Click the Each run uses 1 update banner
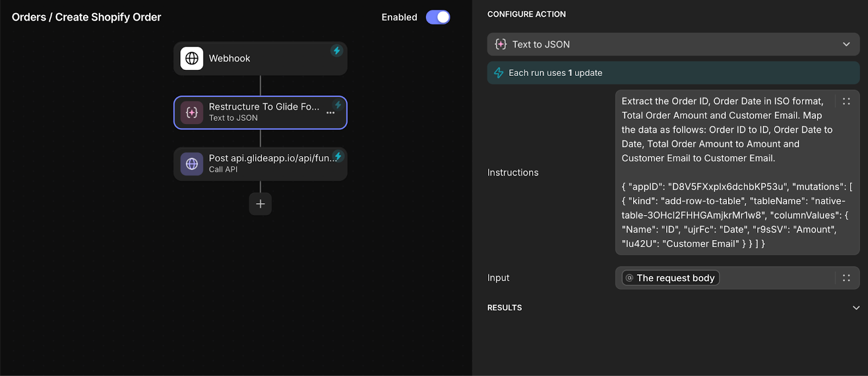The image size is (868, 376). click(673, 73)
